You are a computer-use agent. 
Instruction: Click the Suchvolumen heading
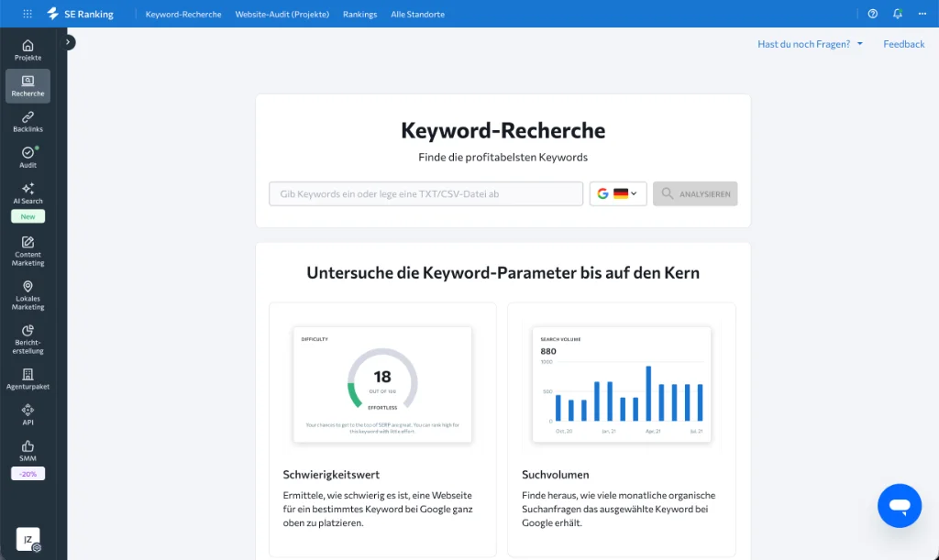point(555,475)
